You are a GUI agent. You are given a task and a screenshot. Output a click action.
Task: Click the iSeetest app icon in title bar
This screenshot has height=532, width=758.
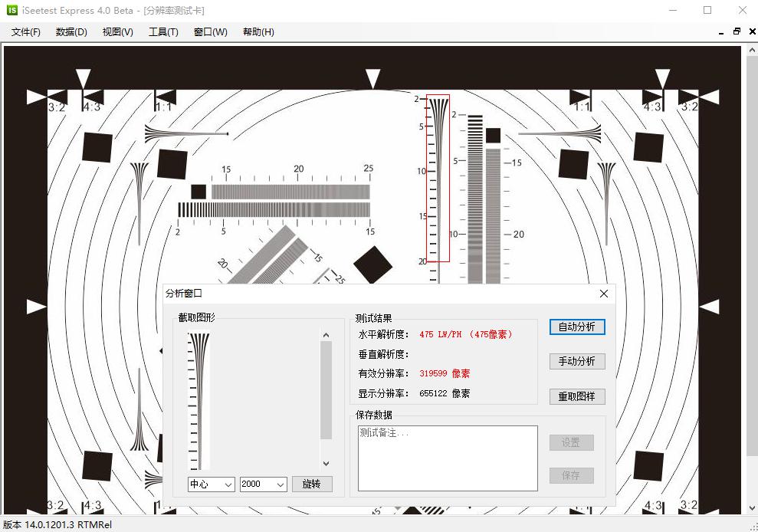coord(12,10)
